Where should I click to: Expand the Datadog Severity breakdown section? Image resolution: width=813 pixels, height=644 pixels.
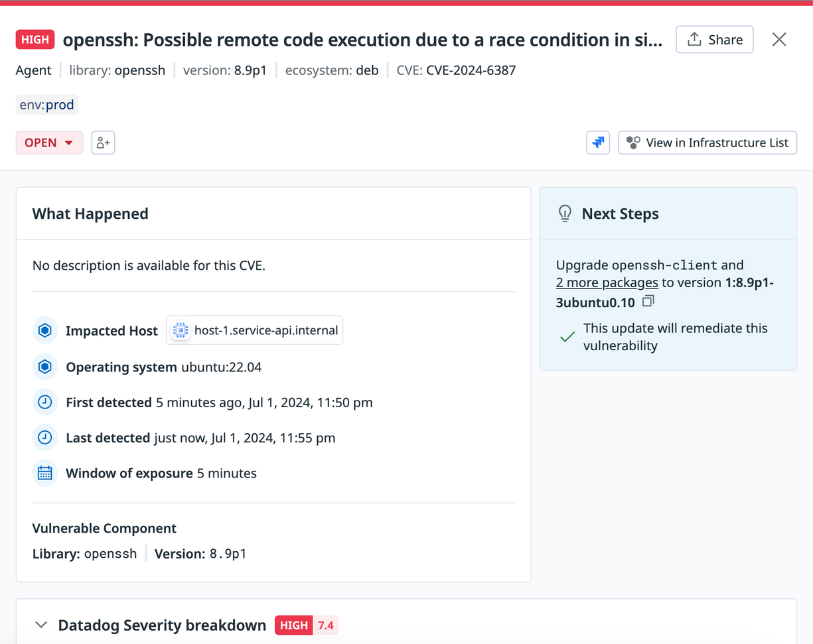41,625
